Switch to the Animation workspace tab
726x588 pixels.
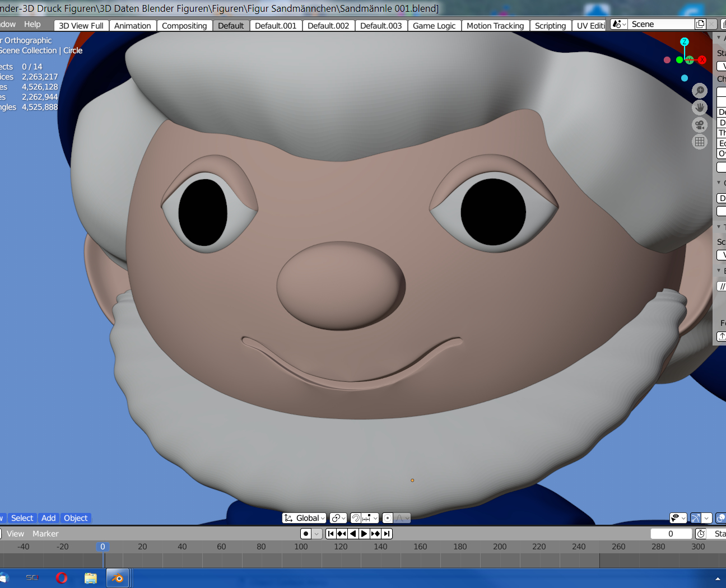132,26
